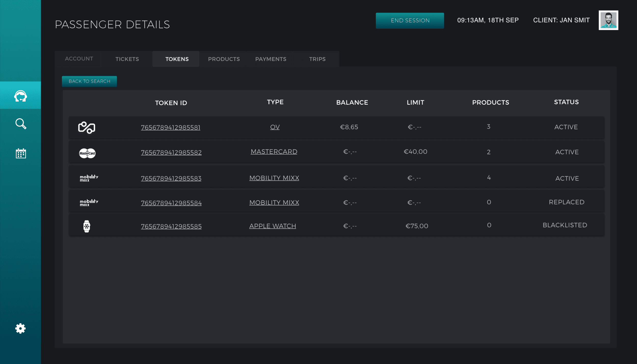
Task: Open token ID 7656789412985584 link
Action: coord(171,203)
